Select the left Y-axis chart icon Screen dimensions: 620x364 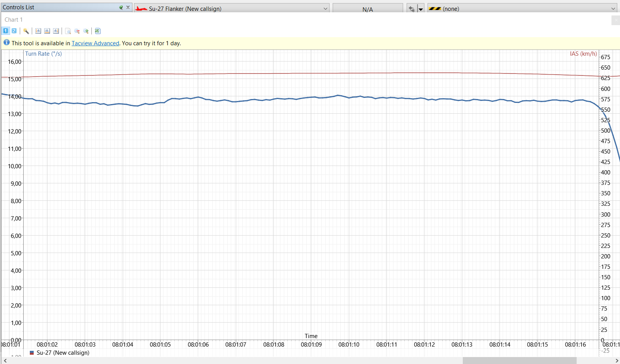pos(38,31)
